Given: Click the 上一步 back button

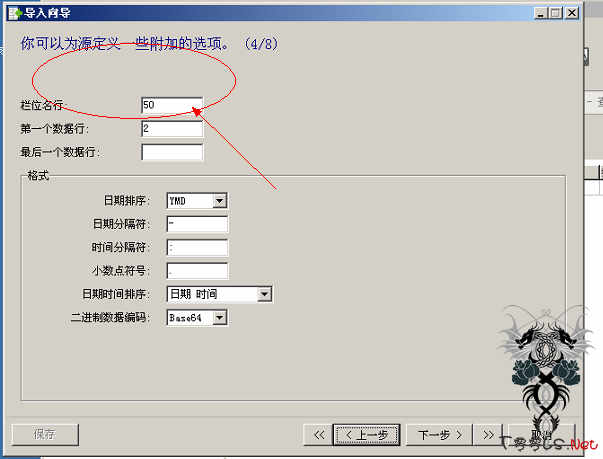Looking at the screenshot, I should click(x=366, y=435).
